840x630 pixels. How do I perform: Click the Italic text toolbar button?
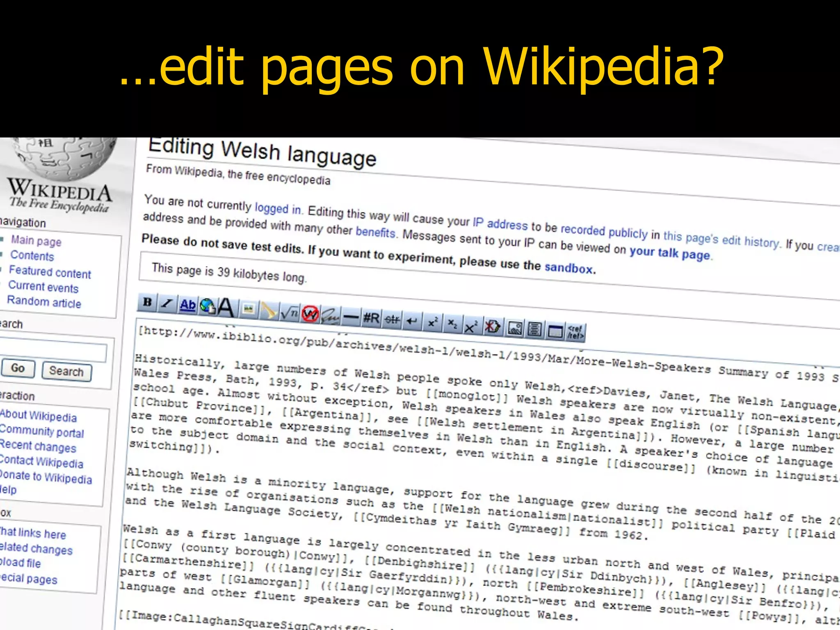167,304
